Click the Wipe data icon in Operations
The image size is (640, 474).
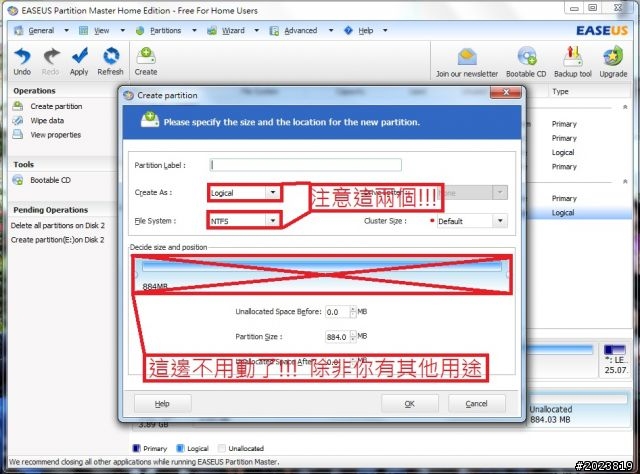tap(18, 120)
